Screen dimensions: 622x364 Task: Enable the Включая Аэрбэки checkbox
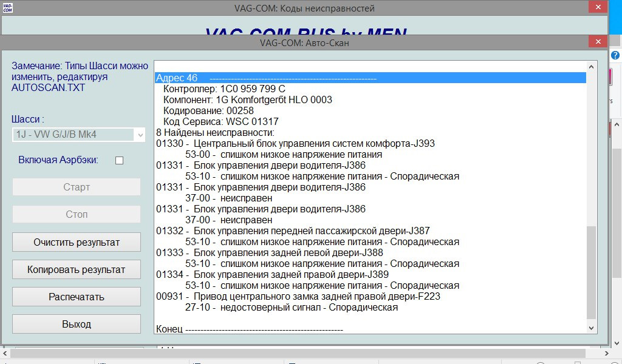point(119,160)
